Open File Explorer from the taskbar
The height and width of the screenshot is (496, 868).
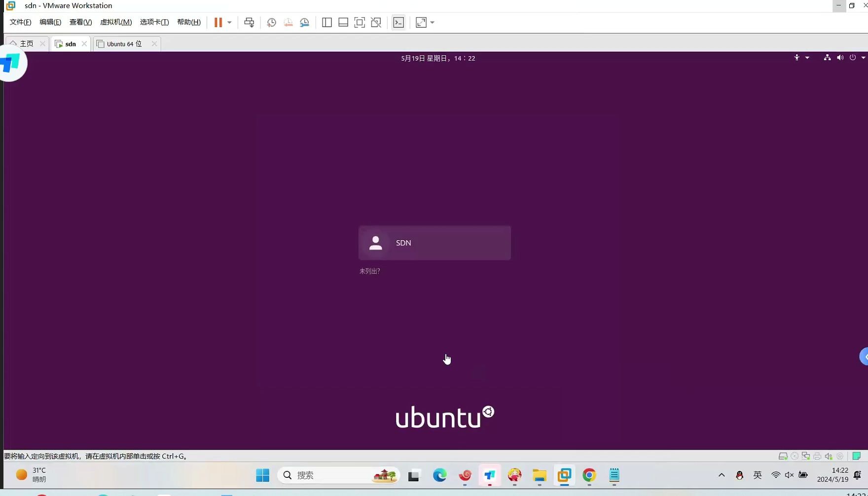pos(540,475)
